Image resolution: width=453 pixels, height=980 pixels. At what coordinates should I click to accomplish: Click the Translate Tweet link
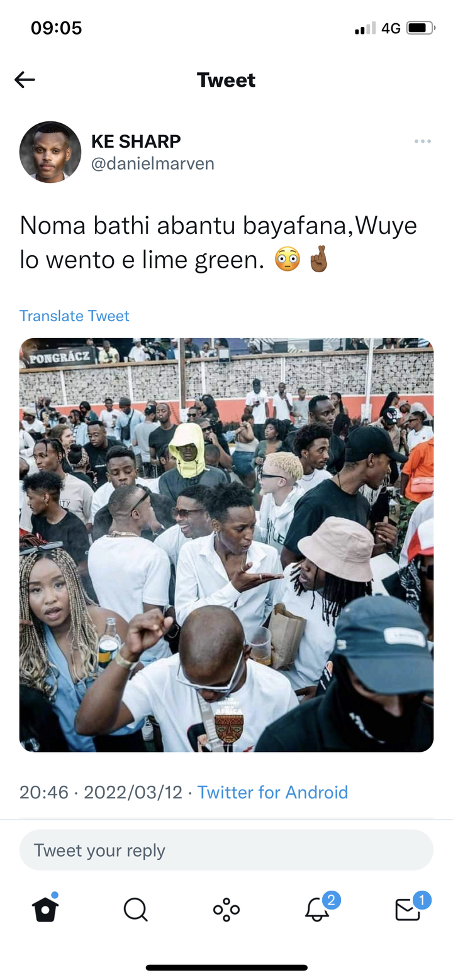point(74,316)
